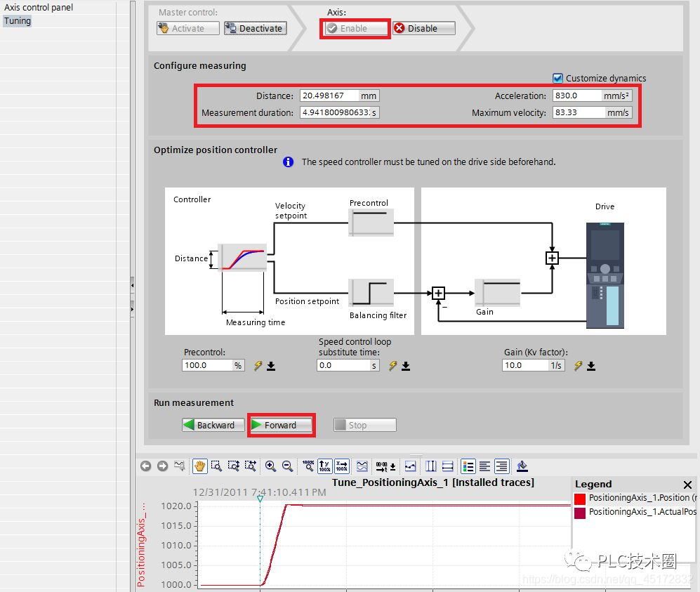Show horizontal measurement cursors
This screenshot has height=592, width=700.
coord(448,466)
